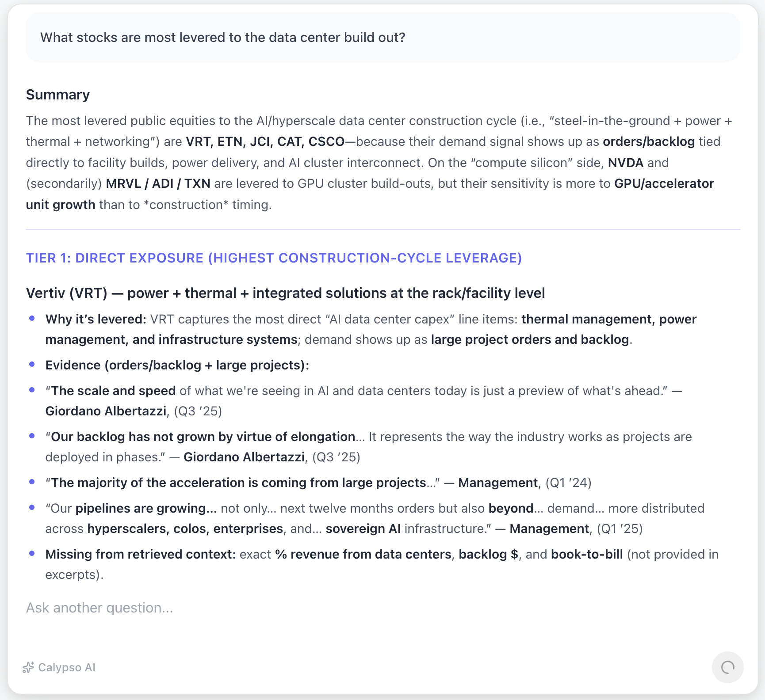Click the horizontal divider below the summary
This screenshot has width=765, height=700.
click(x=383, y=229)
